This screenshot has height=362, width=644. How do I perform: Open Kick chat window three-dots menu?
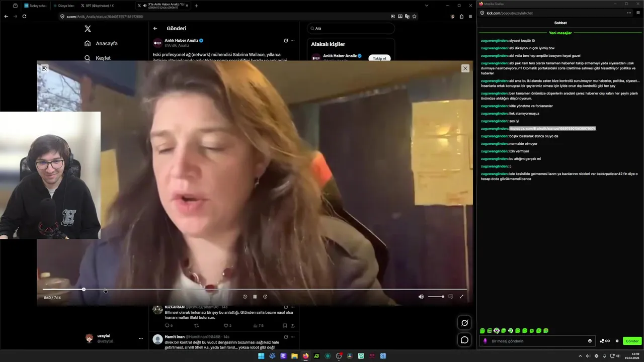click(x=629, y=13)
